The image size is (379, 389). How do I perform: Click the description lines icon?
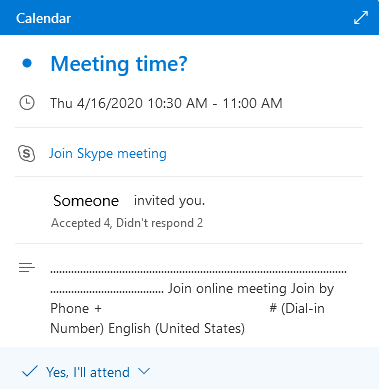[27, 267]
